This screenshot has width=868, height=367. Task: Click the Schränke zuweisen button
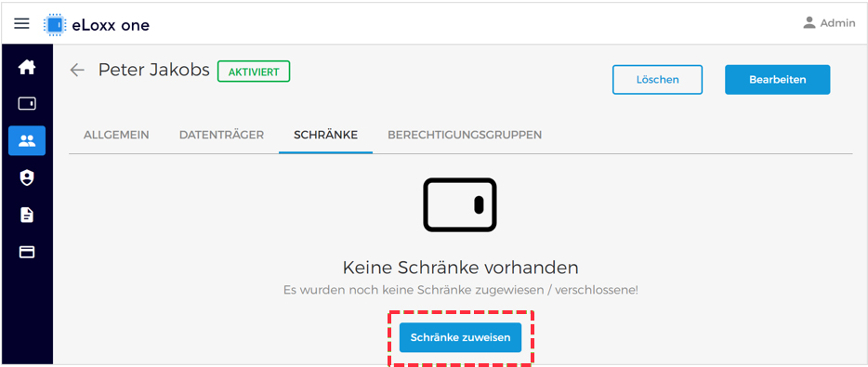coord(460,337)
